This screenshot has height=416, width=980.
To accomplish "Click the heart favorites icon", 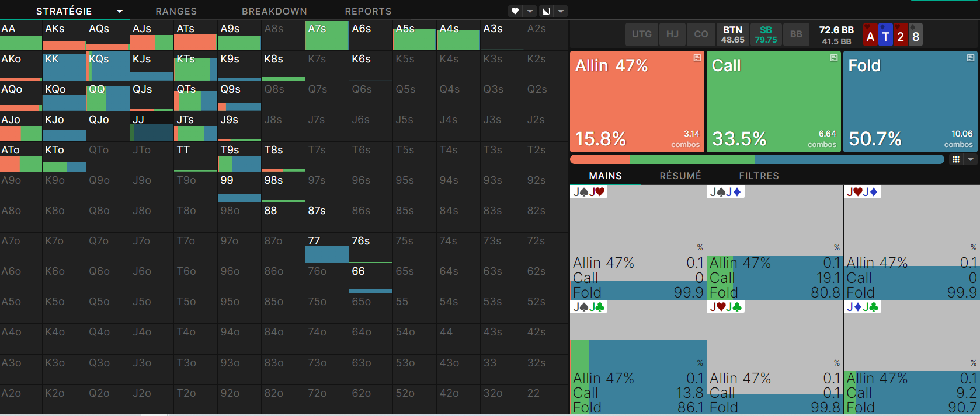I will click(515, 11).
